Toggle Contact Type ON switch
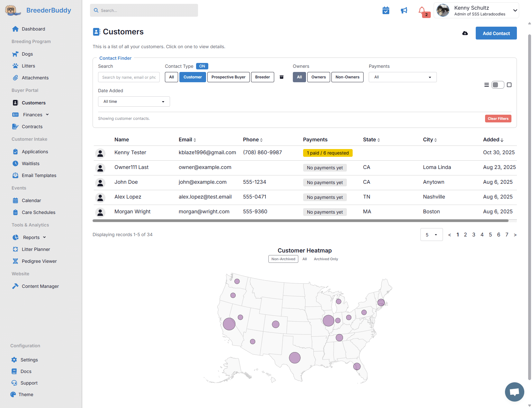Image resolution: width=532 pixels, height=408 pixels. [202, 66]
